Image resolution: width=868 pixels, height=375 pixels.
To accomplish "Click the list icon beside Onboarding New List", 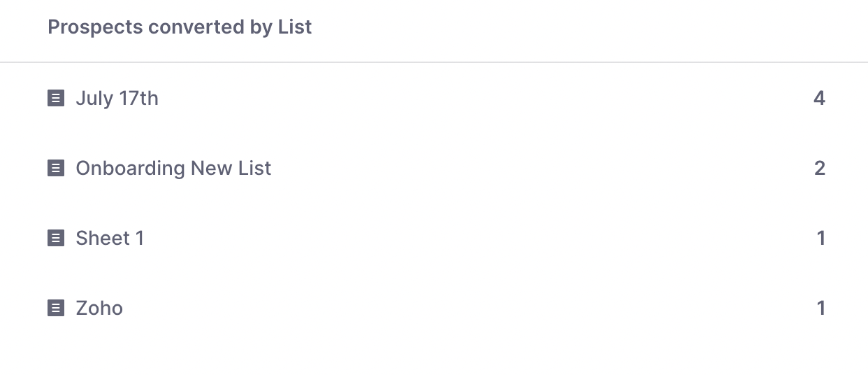I will coord(56,168).
